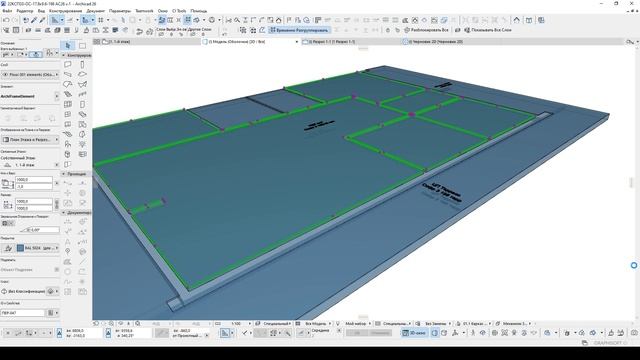Open the Вся Модель dropdown in the bottom bar

pyautogui.click(x=318, y=323)
